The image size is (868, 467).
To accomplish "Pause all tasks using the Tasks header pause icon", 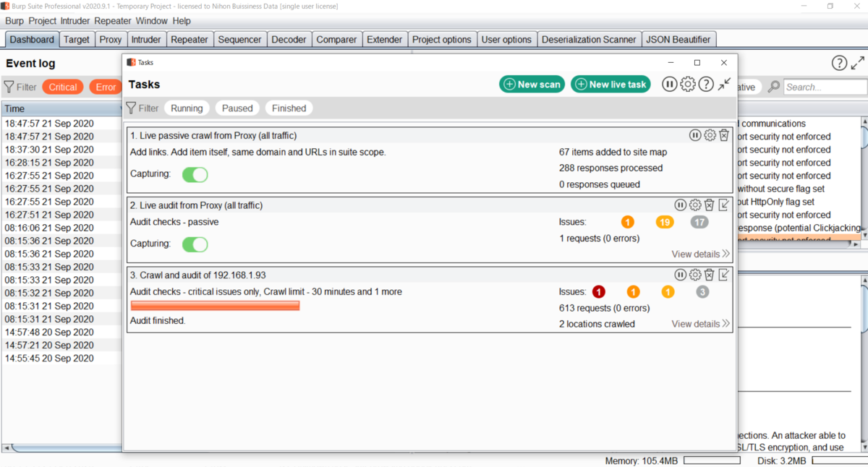I will pos(670,85).
